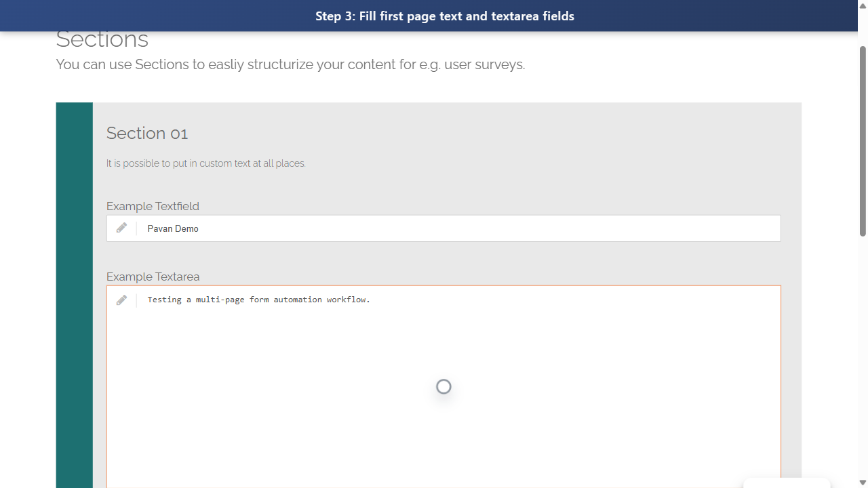Click the 'Sections' page heading

(x=102, y=39)
